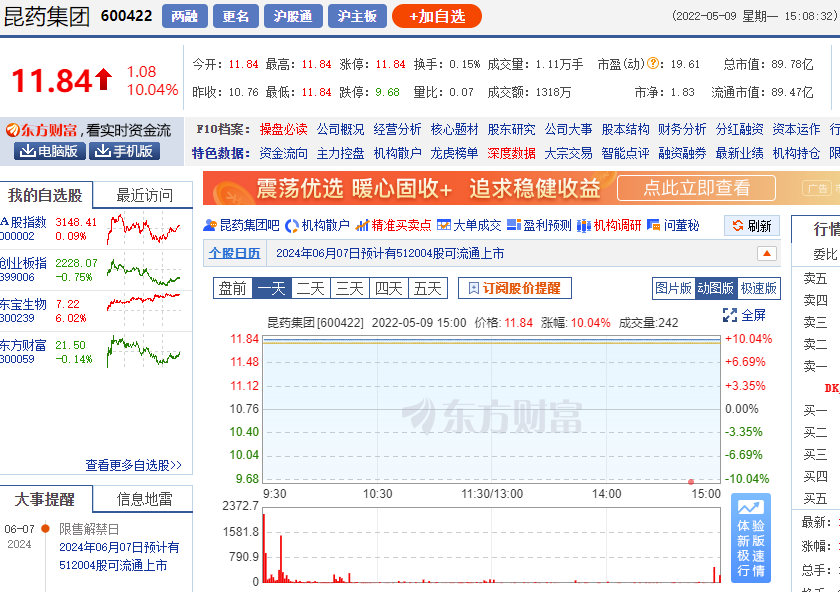Click the A股指数 mini trend chart
This screenshot has height=592, width=840.
pos(144,229)
